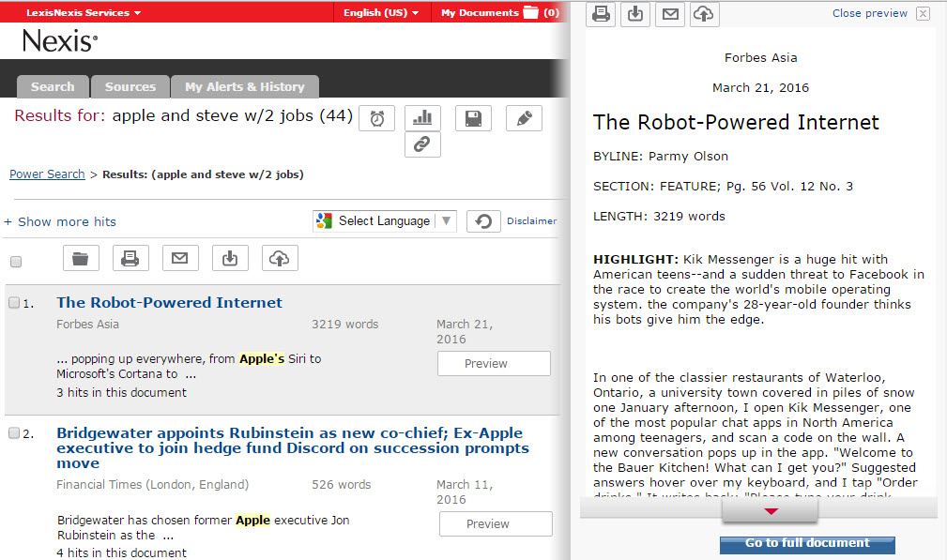
Task: Click the Nexis logo
Action: coord(60,41)
